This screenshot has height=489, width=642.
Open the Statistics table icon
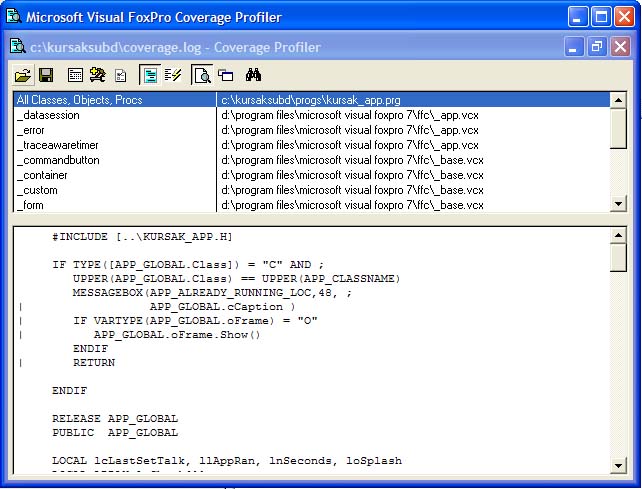(x=75, y=75)
